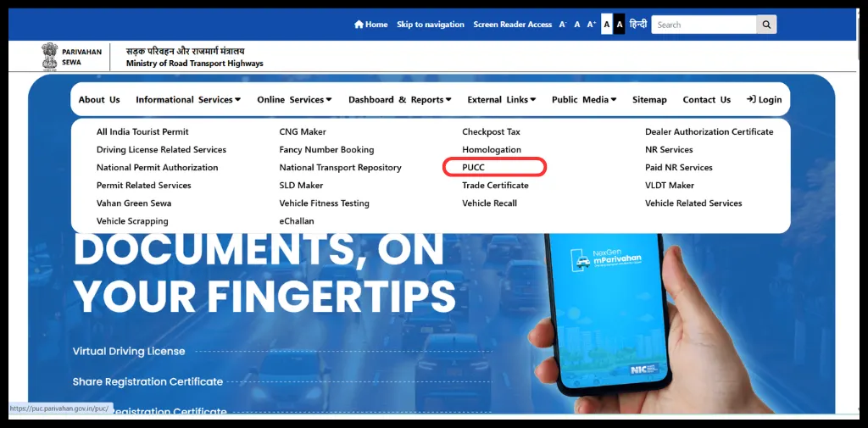Viewport: 868px width, 428px height.
Task: Click the Skip to navigation link
Action: click(x=431, y=25)
